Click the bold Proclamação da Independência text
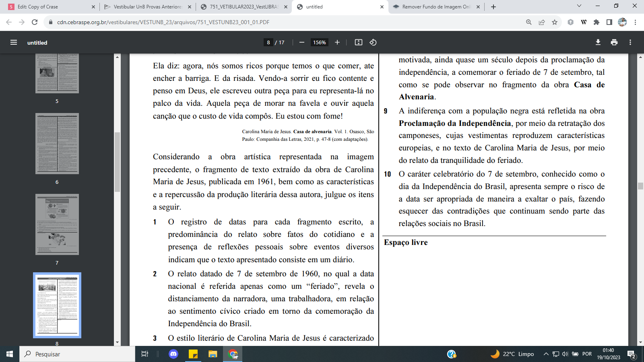The height and width of the screenshot is (362, 644). (x=455, y=123)
